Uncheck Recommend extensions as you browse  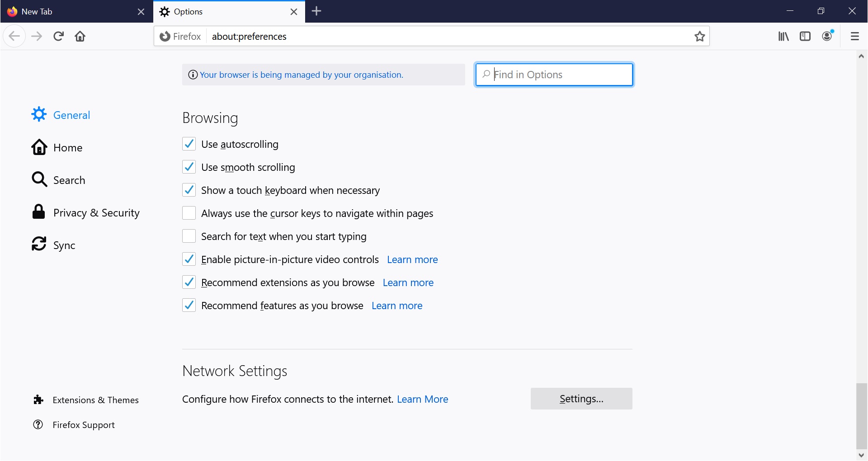tap(189, 282)
